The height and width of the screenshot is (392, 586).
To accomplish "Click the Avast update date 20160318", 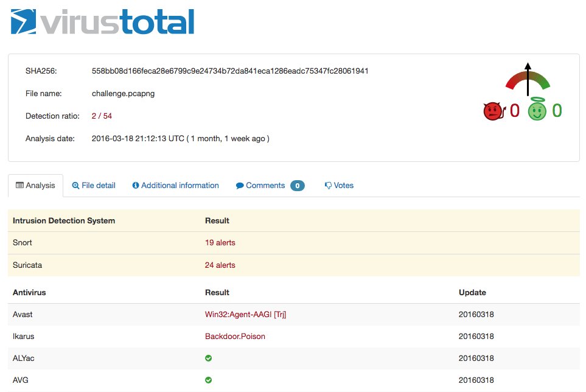I will coord(476,314).
